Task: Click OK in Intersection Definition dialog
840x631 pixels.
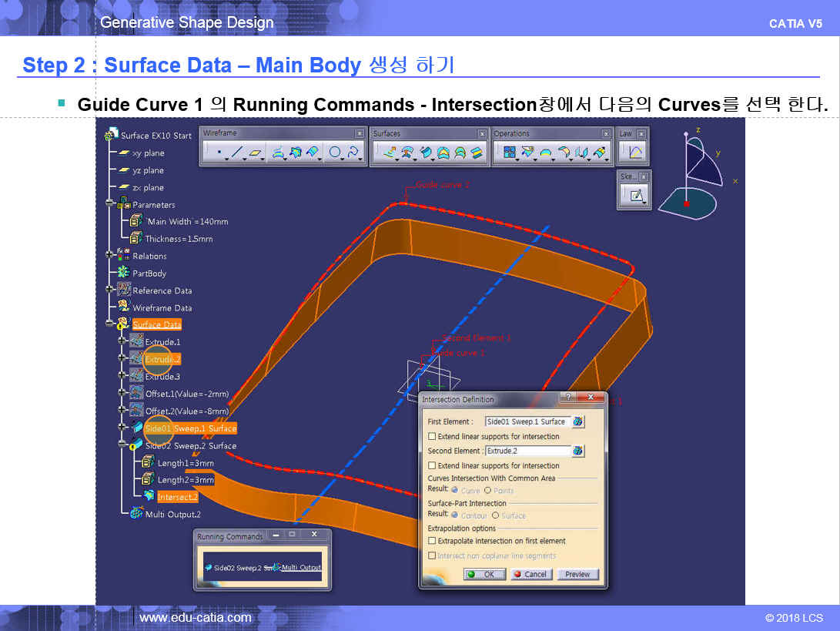Action: [x=485, y=574]
